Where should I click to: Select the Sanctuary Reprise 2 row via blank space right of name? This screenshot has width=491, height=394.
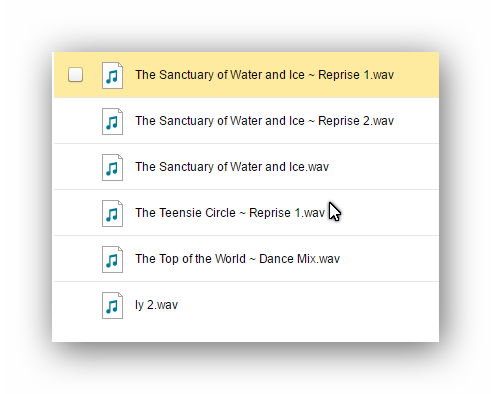416,121
